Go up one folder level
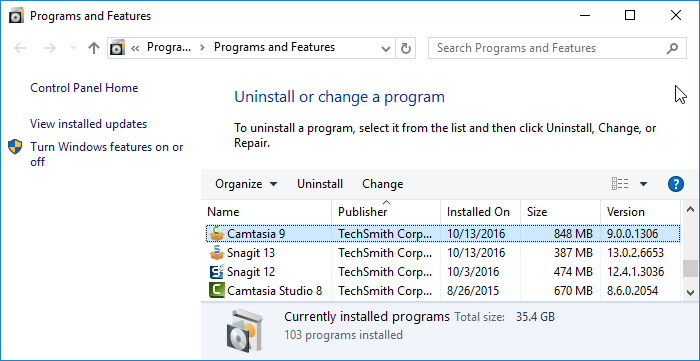Viewport: 700px width, 361px height. (93, 48)
